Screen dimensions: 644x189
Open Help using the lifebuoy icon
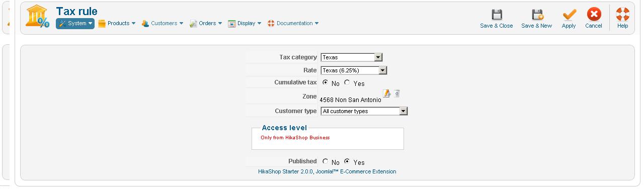click(x=622, y=15)
